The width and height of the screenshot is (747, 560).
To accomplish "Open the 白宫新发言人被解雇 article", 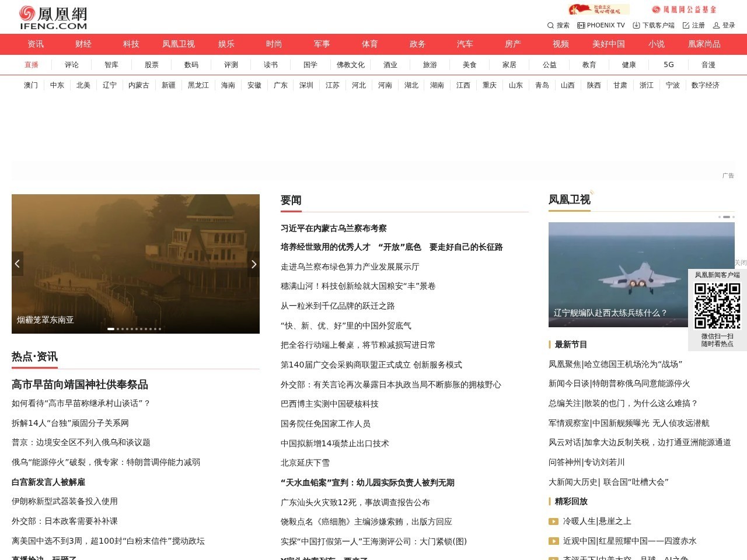I will (x=48, y=482).
